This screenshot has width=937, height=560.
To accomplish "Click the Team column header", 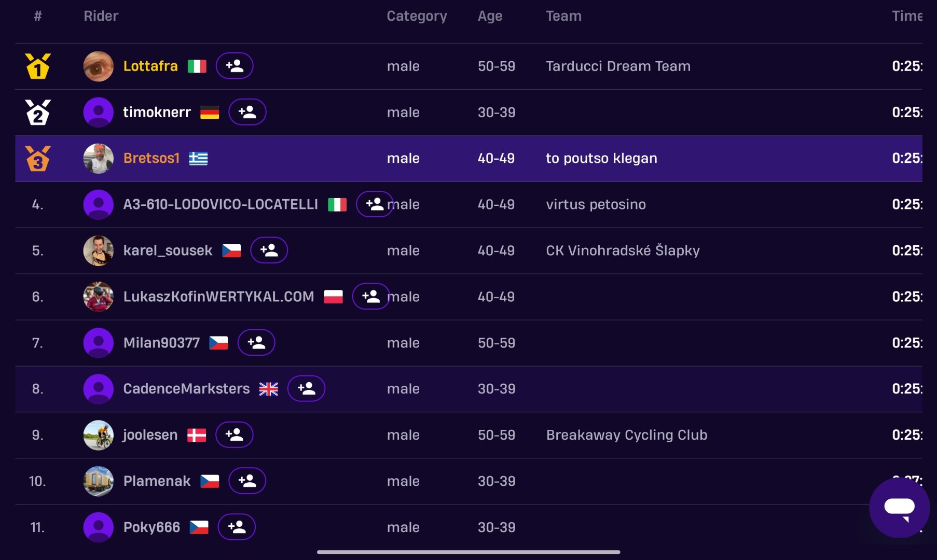I will (563, 16).
